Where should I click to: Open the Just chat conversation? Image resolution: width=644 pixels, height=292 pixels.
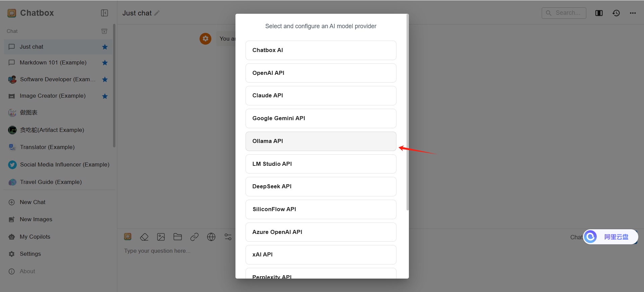[58, 47]
